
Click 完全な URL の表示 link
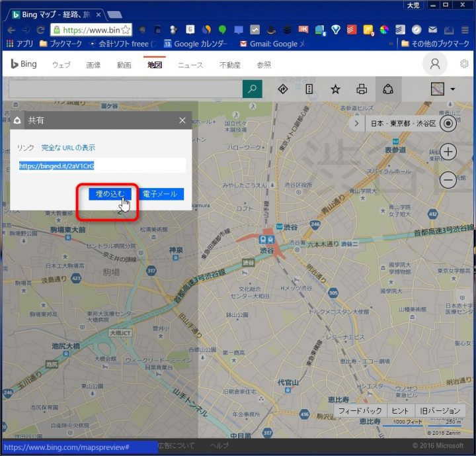[x=68, y=148]
